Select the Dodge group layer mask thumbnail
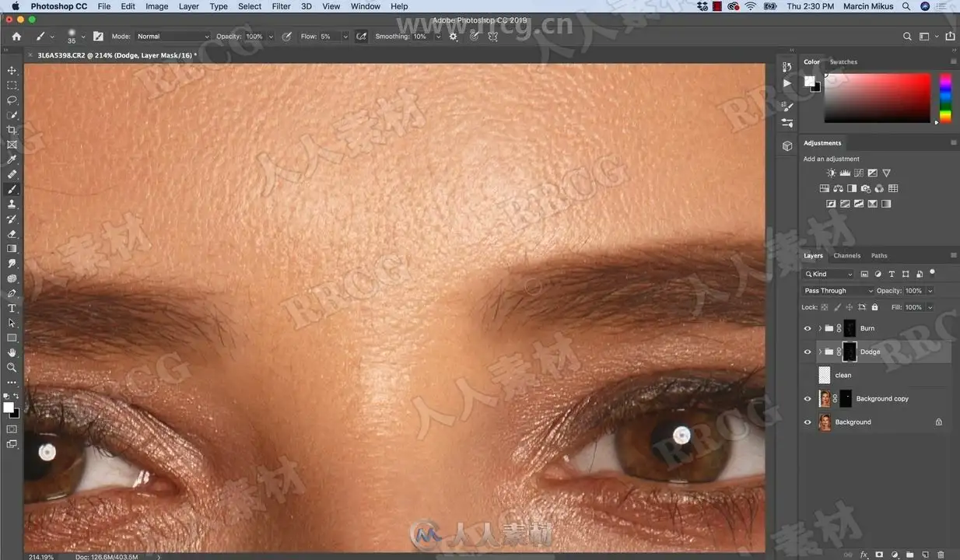The image size is (960, 560). [850, 352]
